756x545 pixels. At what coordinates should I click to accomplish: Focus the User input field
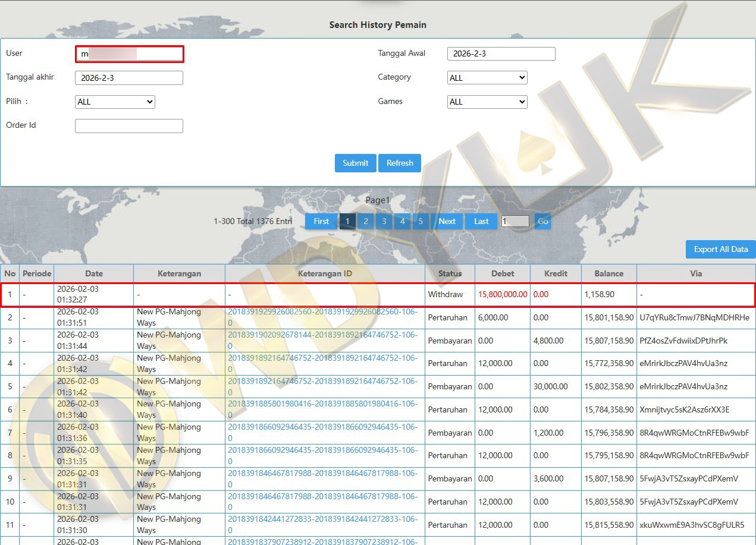(130, 54)
